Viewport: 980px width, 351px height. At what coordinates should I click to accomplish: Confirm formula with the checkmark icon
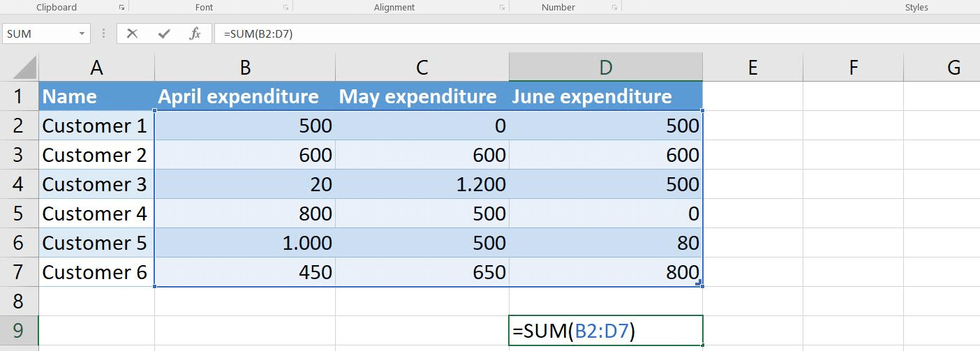coord(164,33)
